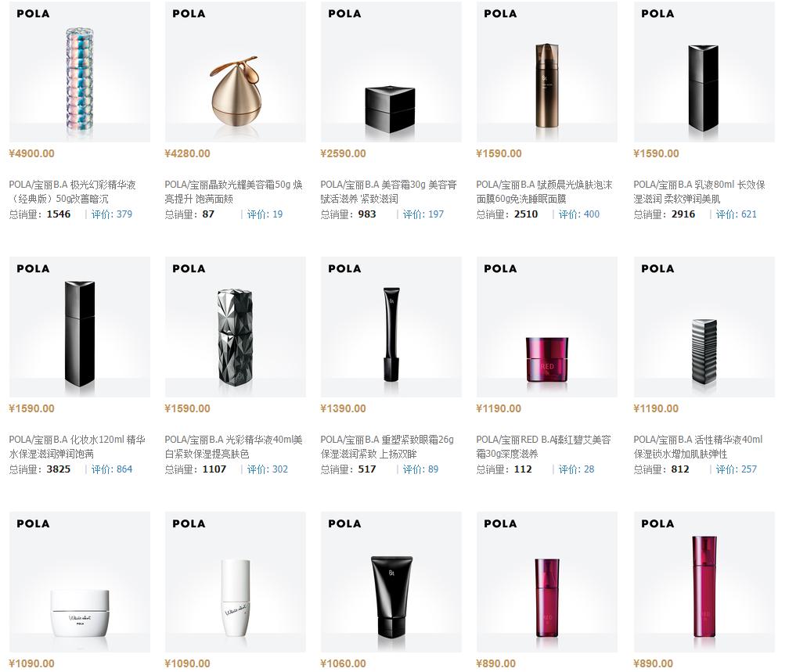Open the black eye cream tube image
Viewport: 789px width, 672px height.
pos(391,327)
